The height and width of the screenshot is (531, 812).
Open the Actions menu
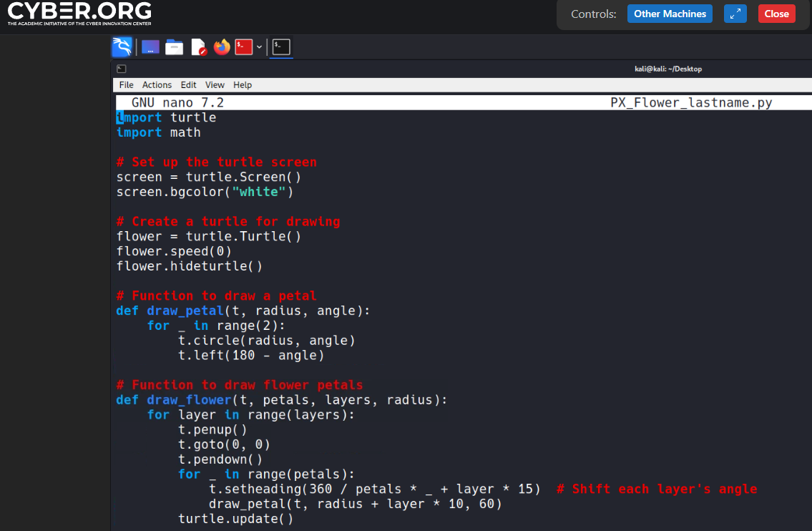click(157, 84)
